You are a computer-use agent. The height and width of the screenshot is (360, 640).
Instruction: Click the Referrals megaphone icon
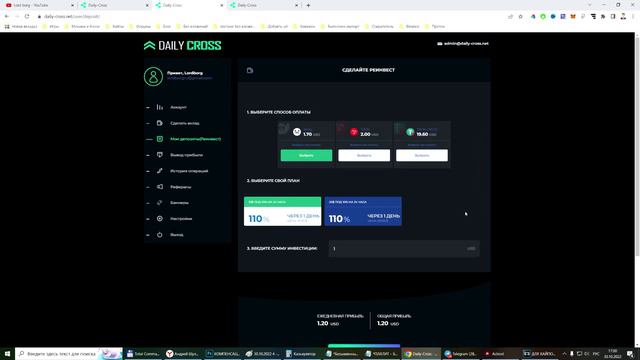[x=160, y=187]
